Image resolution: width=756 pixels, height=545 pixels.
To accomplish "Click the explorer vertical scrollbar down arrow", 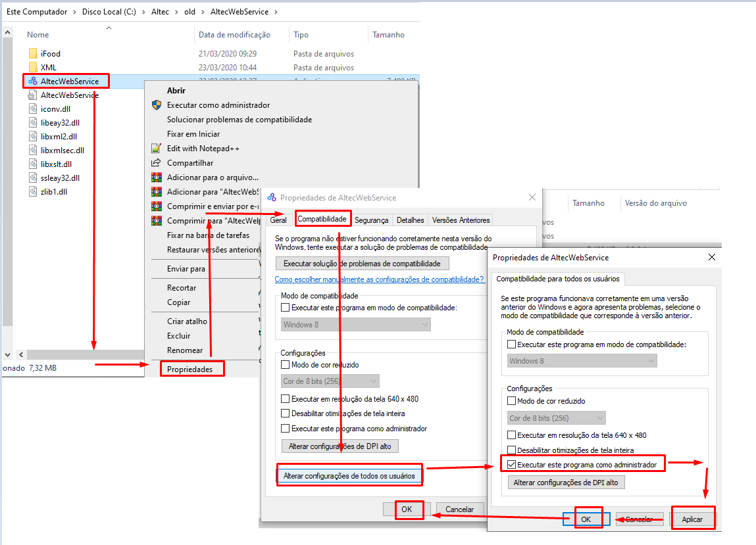I will tap(7, 354).
